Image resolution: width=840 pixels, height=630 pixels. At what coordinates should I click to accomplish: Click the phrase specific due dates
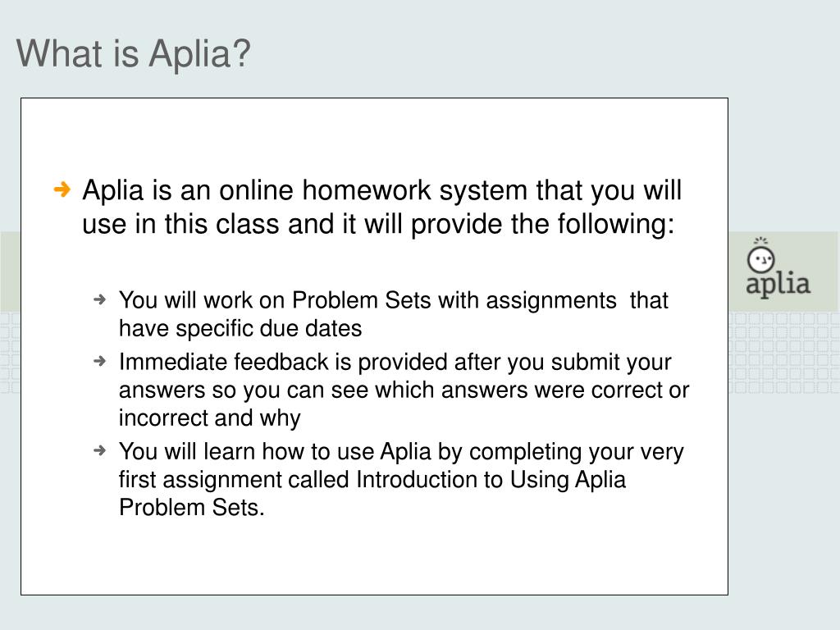[269, 328]
